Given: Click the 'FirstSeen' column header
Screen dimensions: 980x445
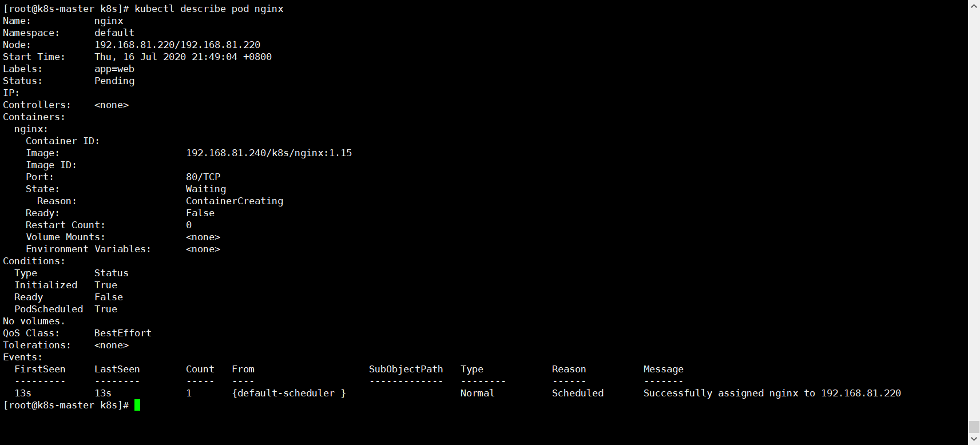Looking at the screenshot, I should [40, 369].
